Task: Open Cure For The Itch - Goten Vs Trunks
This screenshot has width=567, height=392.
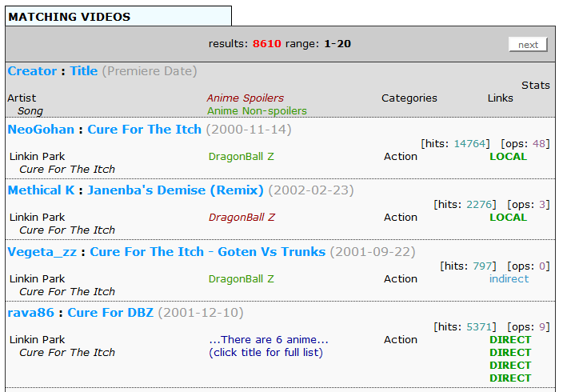Action: tap(207, 252)
